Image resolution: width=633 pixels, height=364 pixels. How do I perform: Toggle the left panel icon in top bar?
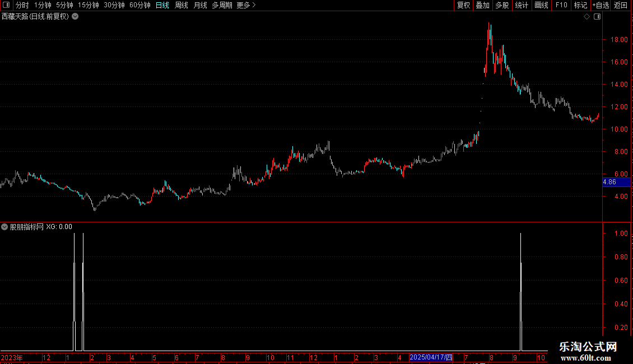coord(6,5)
